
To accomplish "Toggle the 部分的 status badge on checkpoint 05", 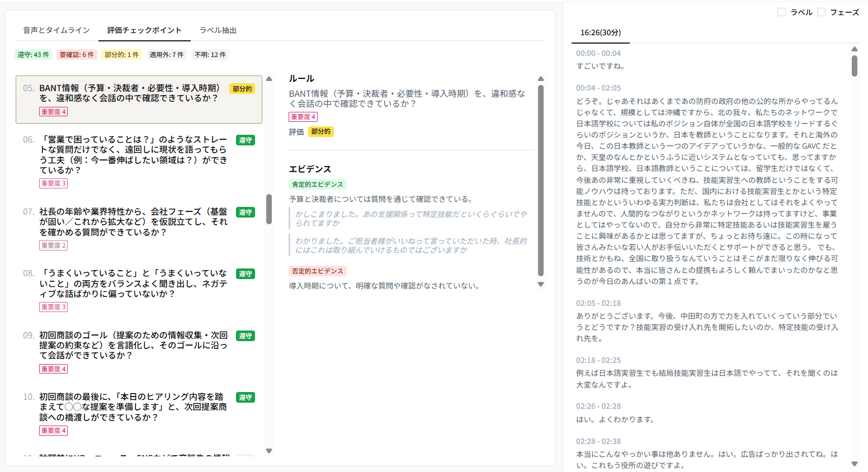I will point(243,88).
